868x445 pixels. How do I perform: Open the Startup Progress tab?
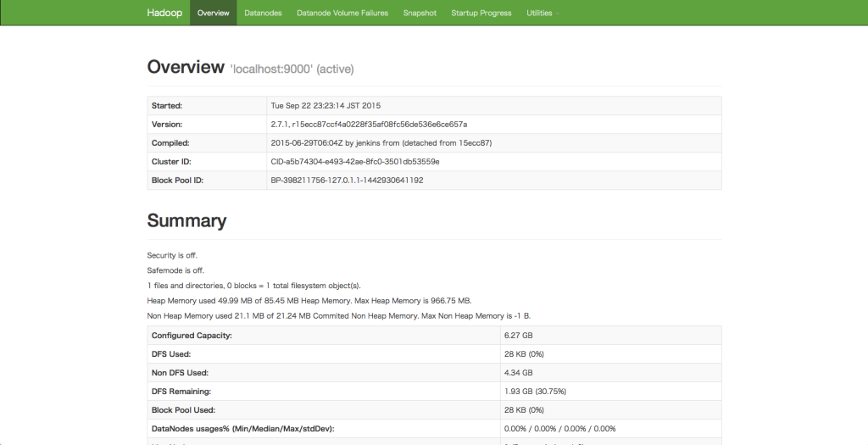click(x=481, y=13)
